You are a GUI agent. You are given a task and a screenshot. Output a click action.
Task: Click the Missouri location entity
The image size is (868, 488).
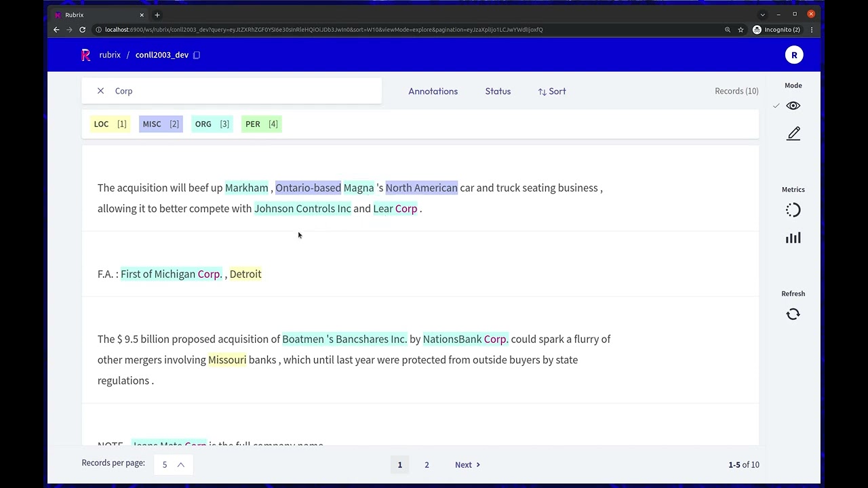tap(227, 359)
